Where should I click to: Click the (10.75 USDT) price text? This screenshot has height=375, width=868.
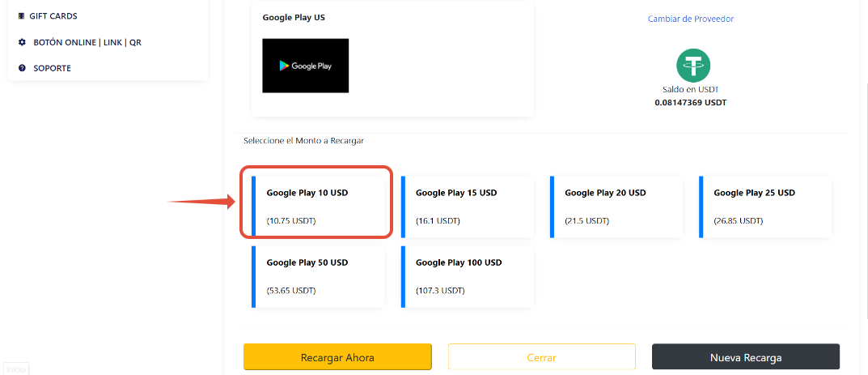(x=291, y=221)
